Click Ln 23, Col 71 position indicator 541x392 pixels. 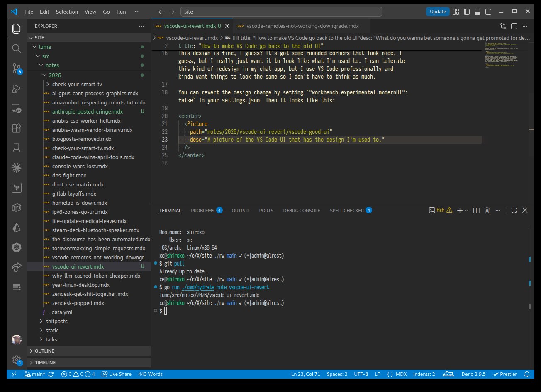click(x=306, y=374)
